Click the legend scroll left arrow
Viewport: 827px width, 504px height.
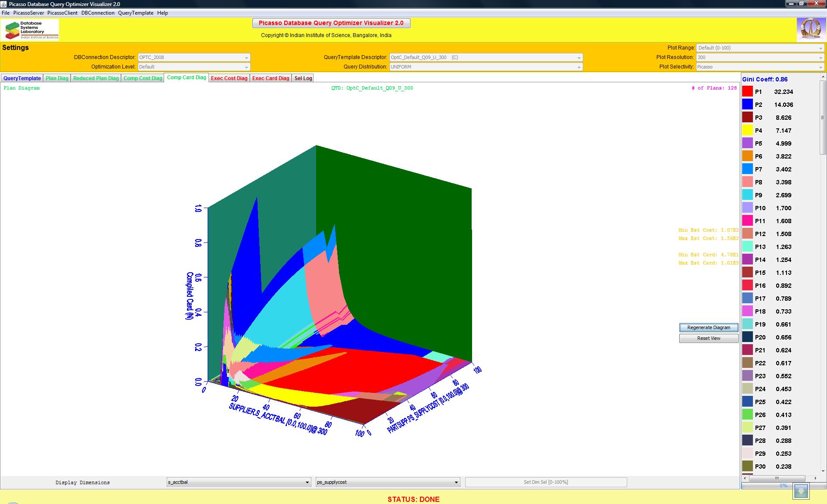point(745,478)
